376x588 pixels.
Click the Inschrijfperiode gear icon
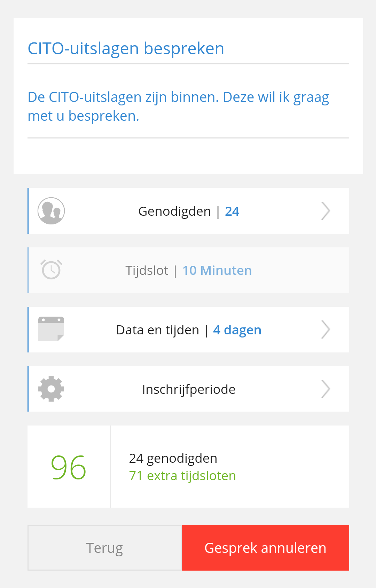pyautogui.click(x=51, y=389)
